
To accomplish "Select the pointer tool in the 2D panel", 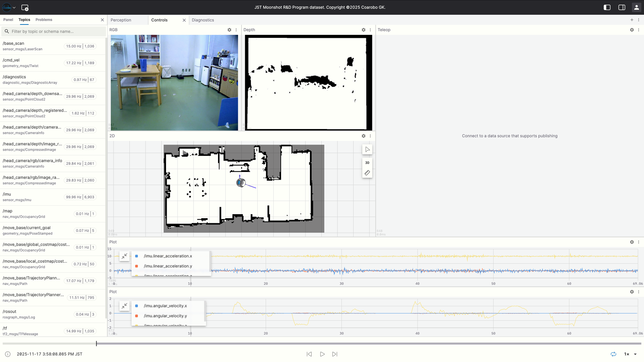I will point(367,149).
